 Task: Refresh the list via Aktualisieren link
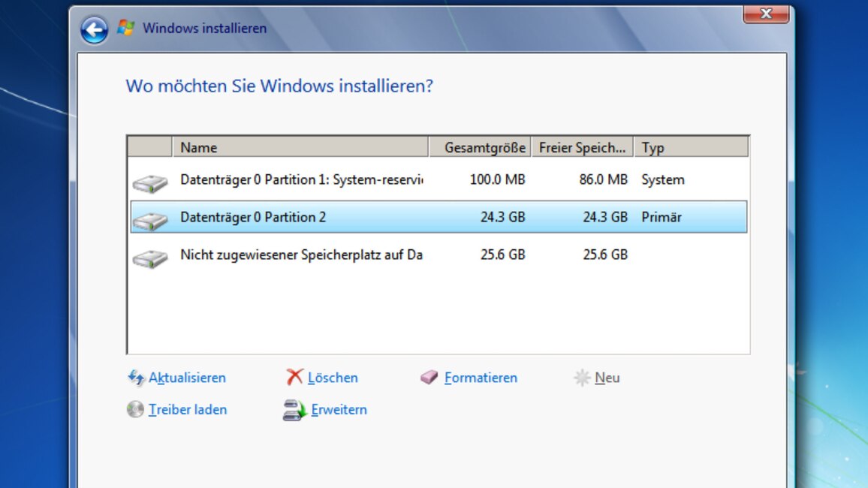pos(187,378)
